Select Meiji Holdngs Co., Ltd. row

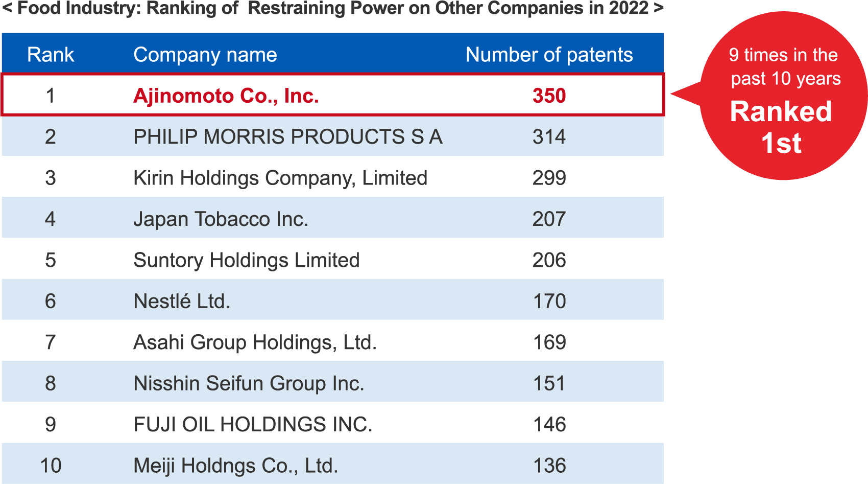[333, 465]
